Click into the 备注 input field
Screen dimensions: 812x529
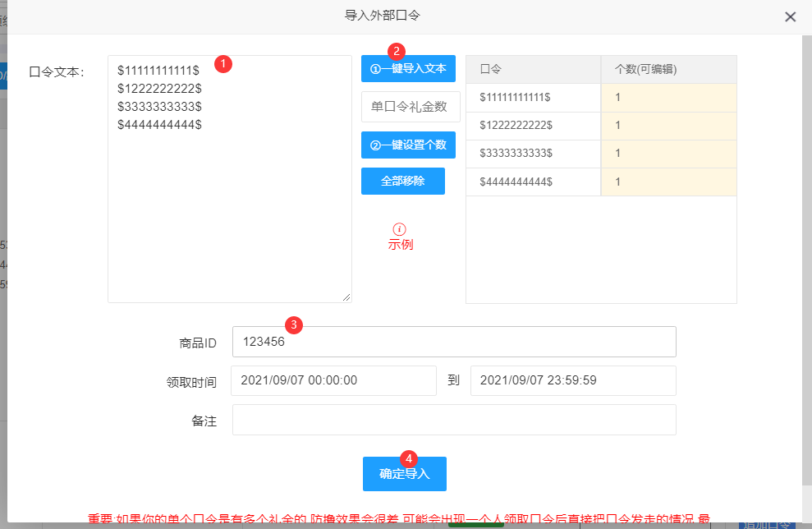click(x=454, y=420)
